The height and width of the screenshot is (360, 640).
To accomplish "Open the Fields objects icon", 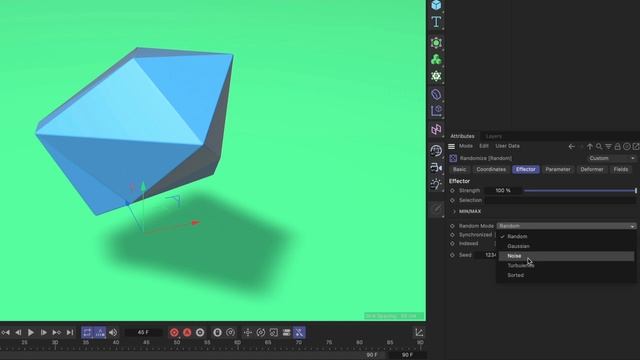I will point(436,111).
